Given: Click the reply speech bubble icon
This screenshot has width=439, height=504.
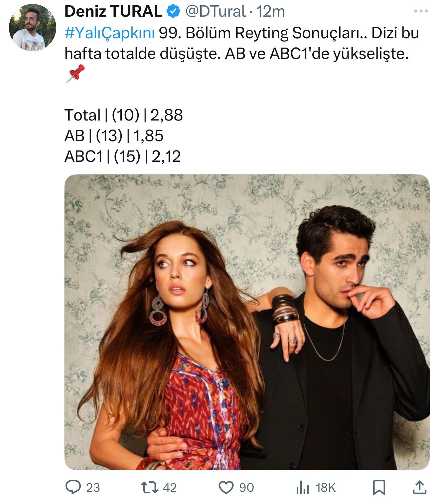Looking at the screenshot, I should click(73, 487).
